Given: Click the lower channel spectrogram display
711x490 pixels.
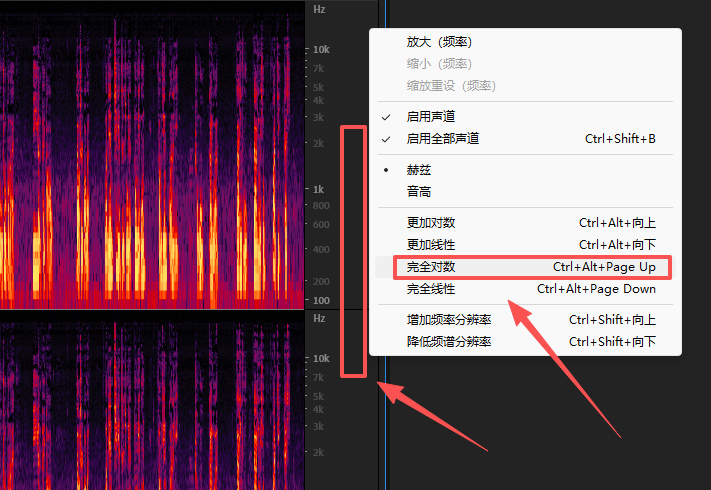Looking at the screenshot, I should point(152,400).
